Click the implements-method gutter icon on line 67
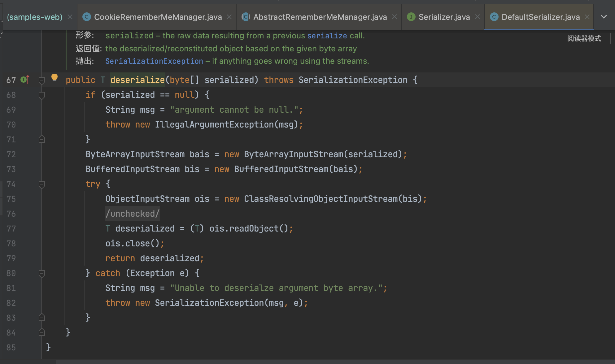Image resolution: width=615 pixels, height=364 pixels. pyautogui.click(x=25, y=80)
